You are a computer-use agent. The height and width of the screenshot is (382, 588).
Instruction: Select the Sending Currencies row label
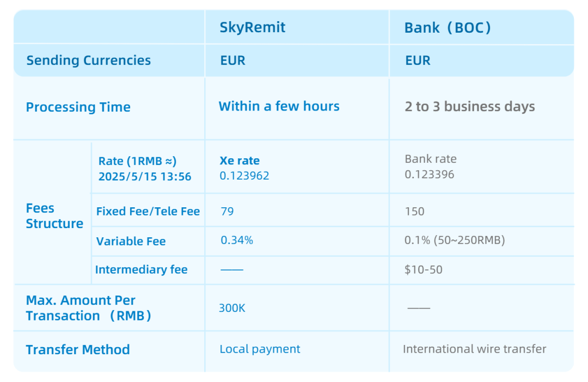(x=89, y=60)
